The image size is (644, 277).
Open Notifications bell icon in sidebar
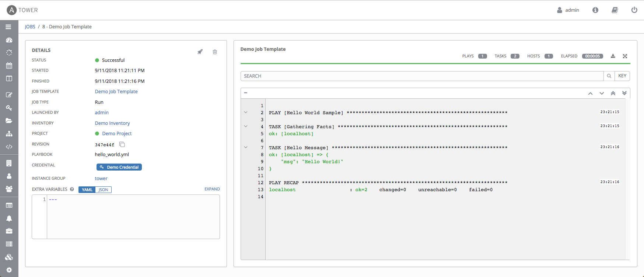[9, 218]
